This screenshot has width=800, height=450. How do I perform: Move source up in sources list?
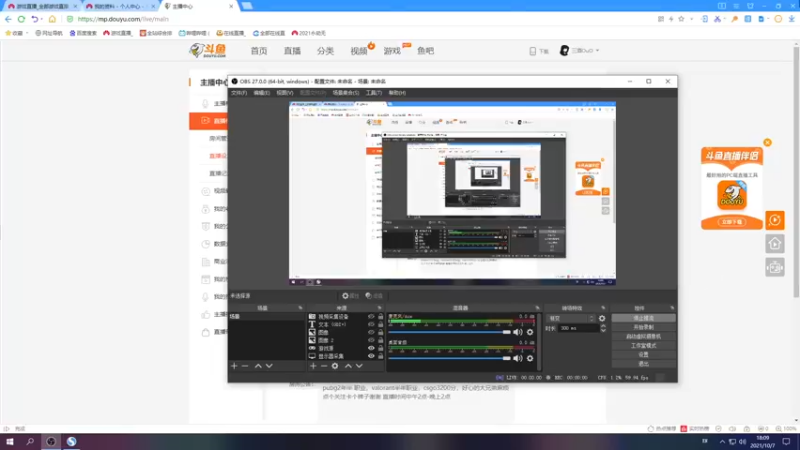coord(348,366)
